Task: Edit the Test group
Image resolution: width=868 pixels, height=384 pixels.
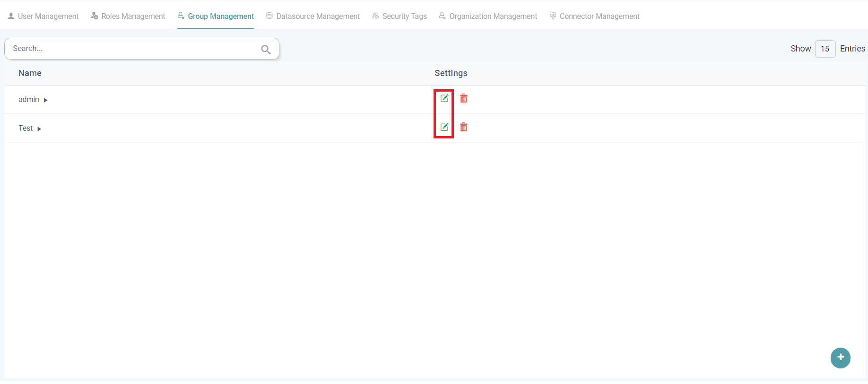Action: 444,127
